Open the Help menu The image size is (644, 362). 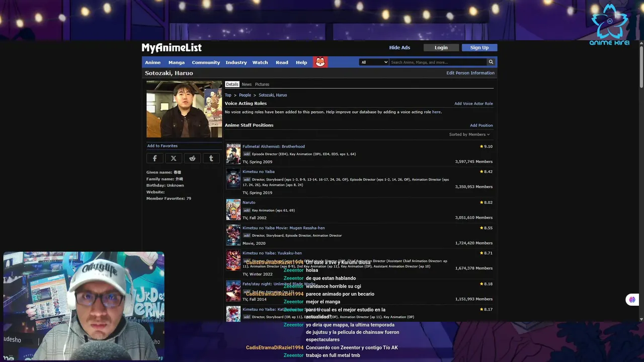pyautogui.click(x=301, y=62)
